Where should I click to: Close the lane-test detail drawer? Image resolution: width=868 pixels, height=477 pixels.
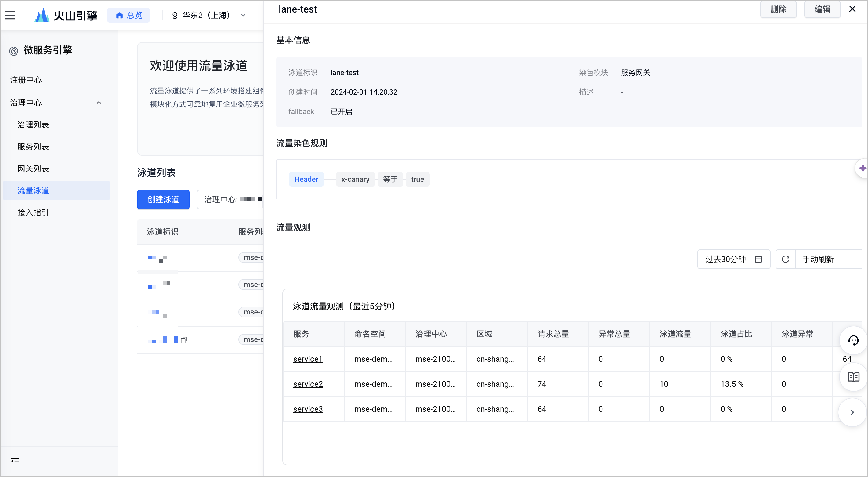[x=852, y=9]
